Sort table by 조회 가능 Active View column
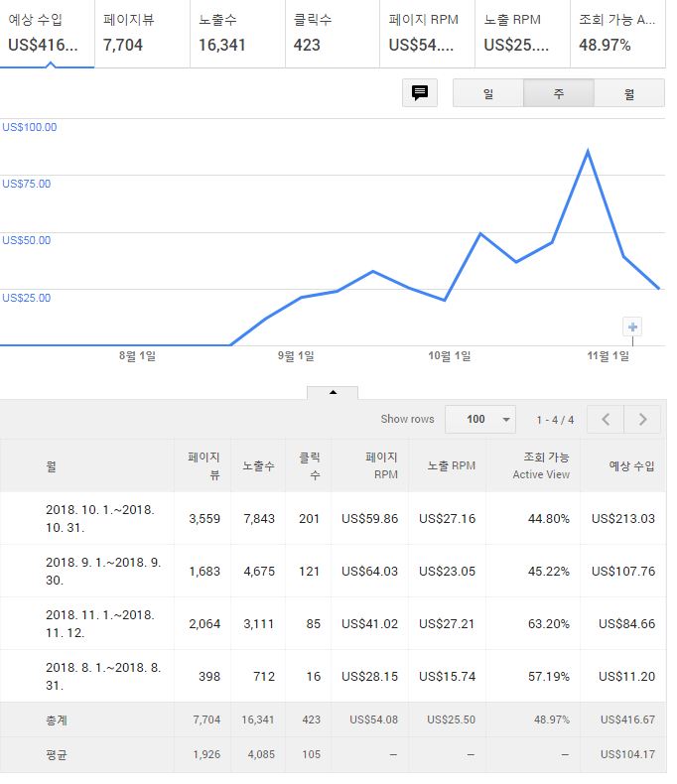The image size is (677, 784). 541,465
